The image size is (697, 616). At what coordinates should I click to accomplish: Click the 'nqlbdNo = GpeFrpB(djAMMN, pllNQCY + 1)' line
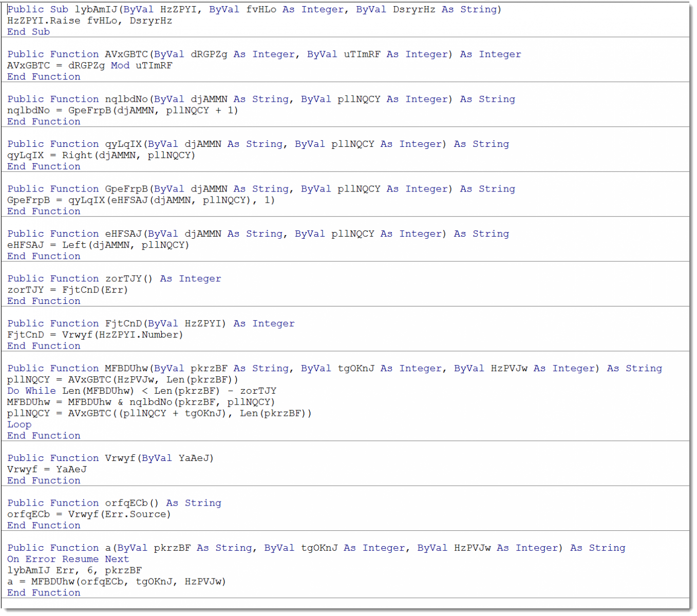[123, 110]
